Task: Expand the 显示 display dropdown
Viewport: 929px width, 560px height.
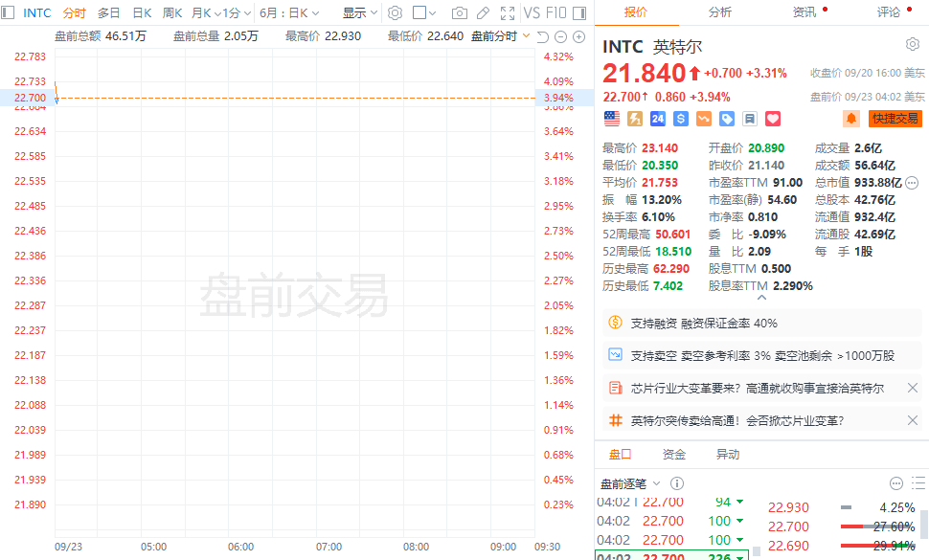Action: (360, 13)
